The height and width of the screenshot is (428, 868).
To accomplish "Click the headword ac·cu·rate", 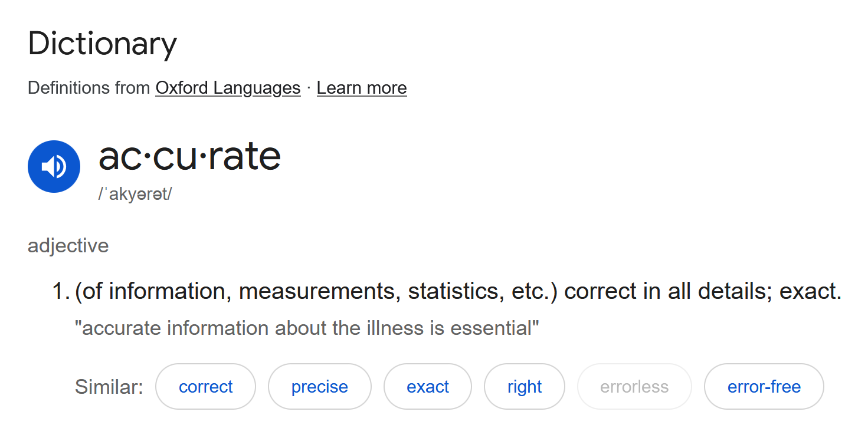I will coord(189,156).
